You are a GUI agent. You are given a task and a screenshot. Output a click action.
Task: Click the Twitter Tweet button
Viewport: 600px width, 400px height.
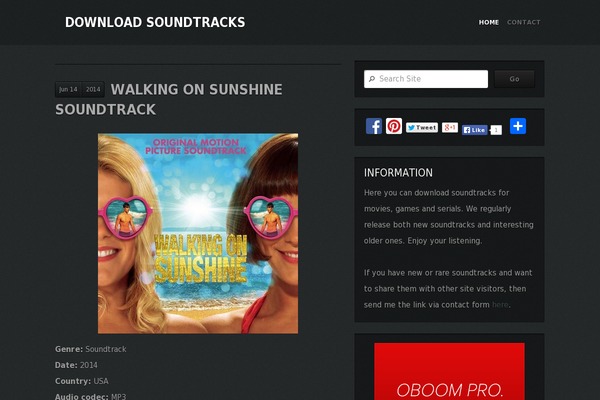(422, 127)
